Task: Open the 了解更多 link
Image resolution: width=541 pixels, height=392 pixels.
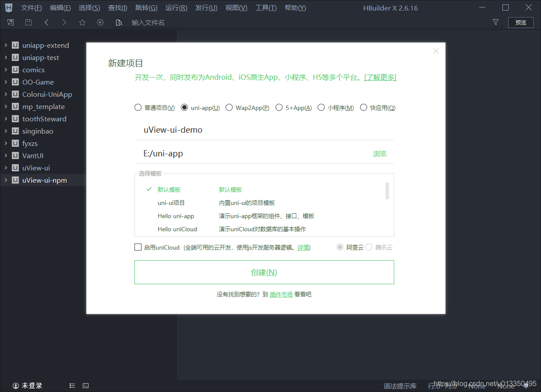Action: coord(380,78)
